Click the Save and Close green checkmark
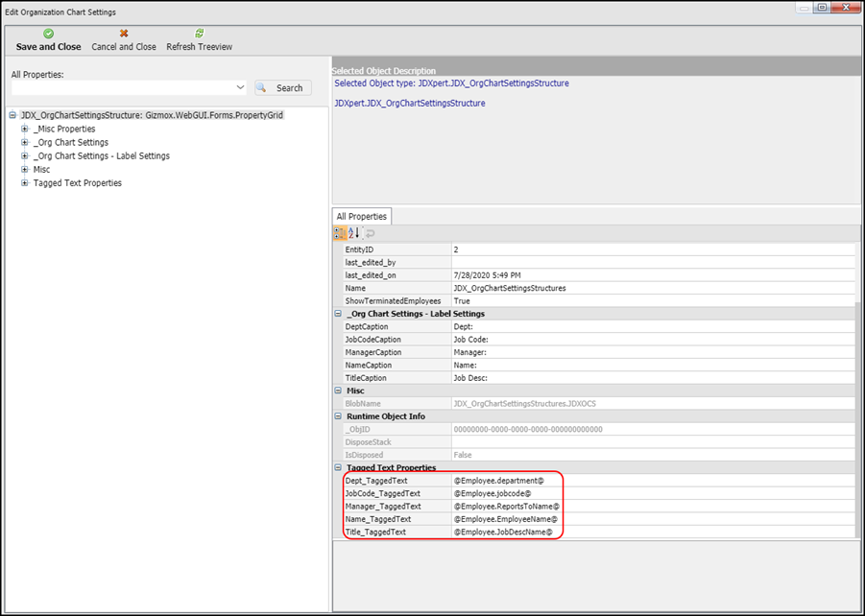 click(49, 34)
